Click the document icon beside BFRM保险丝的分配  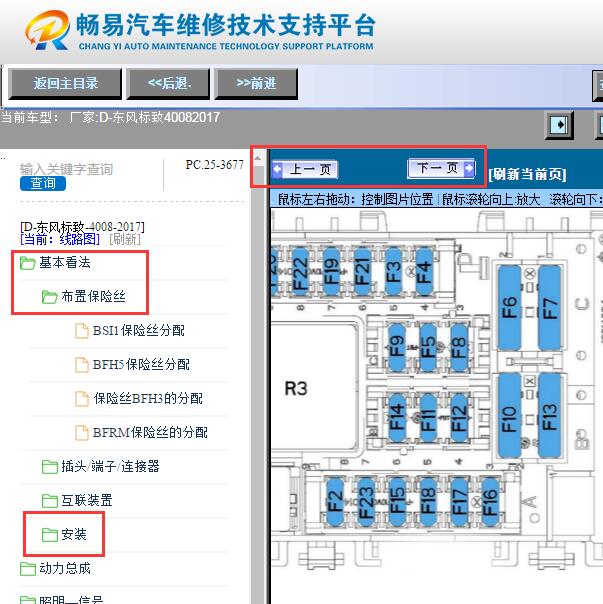pos(82,433)
